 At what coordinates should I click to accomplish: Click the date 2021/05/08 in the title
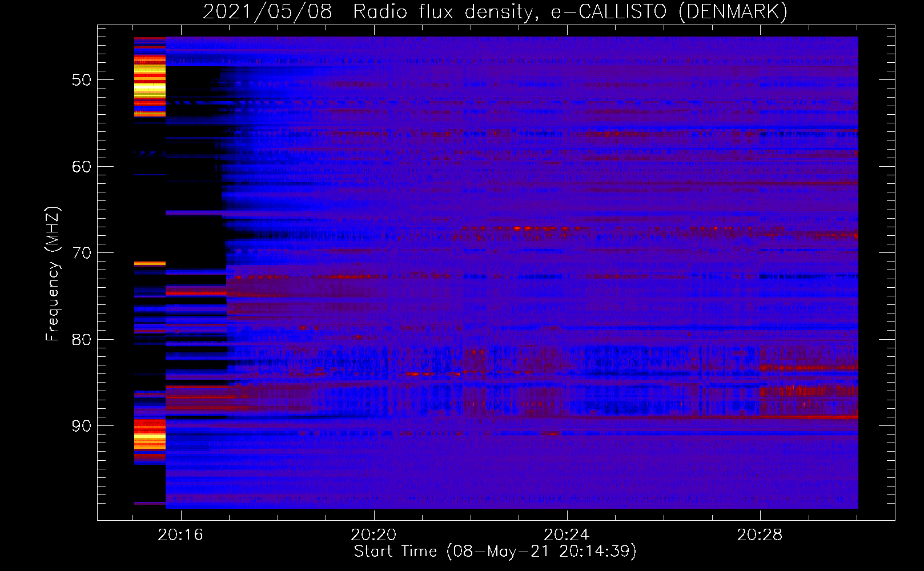coord(267,11)
